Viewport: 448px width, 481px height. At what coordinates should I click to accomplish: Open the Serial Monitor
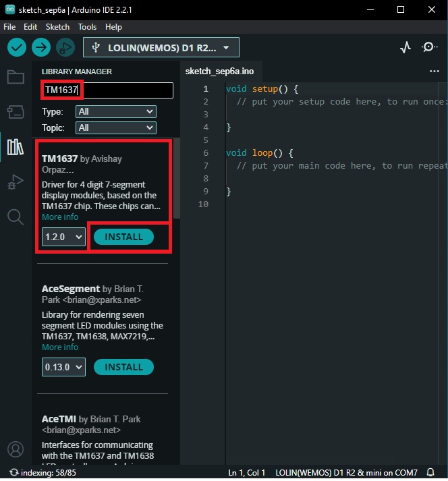click(429, 47)
